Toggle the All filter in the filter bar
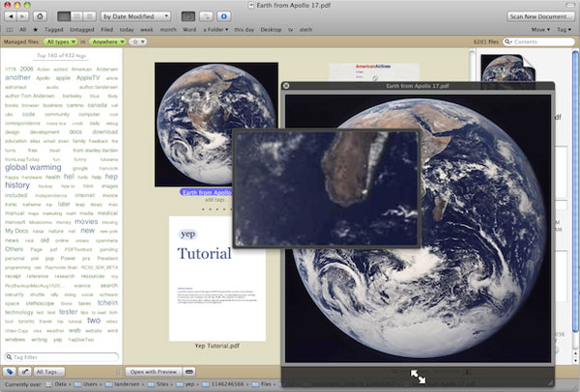This screenshot has width=580, height=392. (x=23, y=31)
